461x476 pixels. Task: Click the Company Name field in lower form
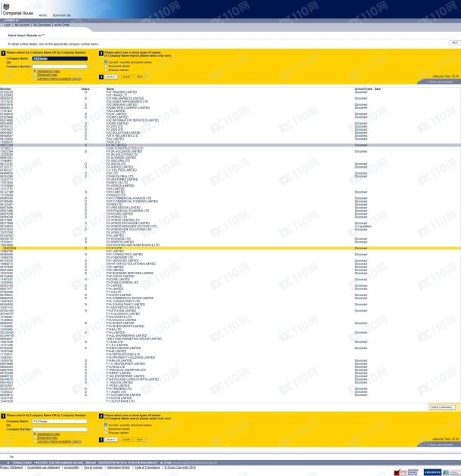coord(60,422)
